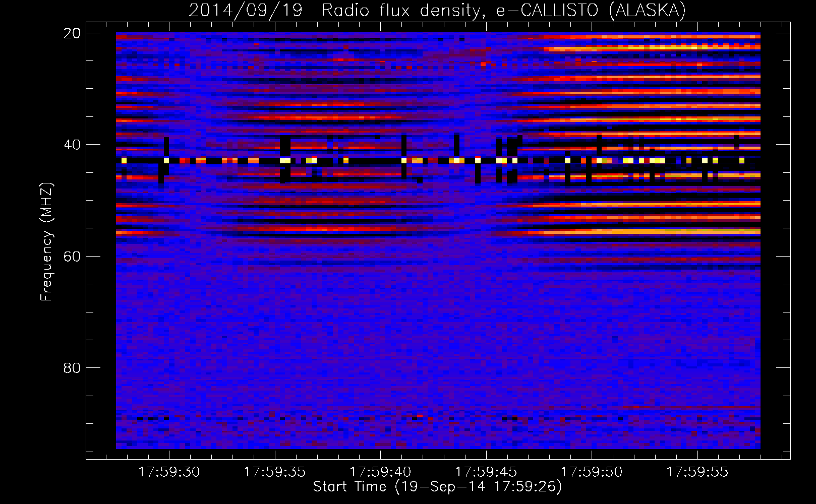Image resolution: width=816 pixels, height=504 pixels.
Task: Click time tick label 17:59:35
Action: click(275, 472)
